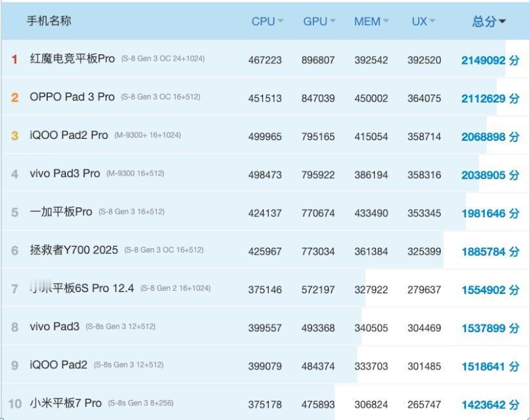Click the 手机名称 column header
The image size is (530, 420).
pos(49,21)
